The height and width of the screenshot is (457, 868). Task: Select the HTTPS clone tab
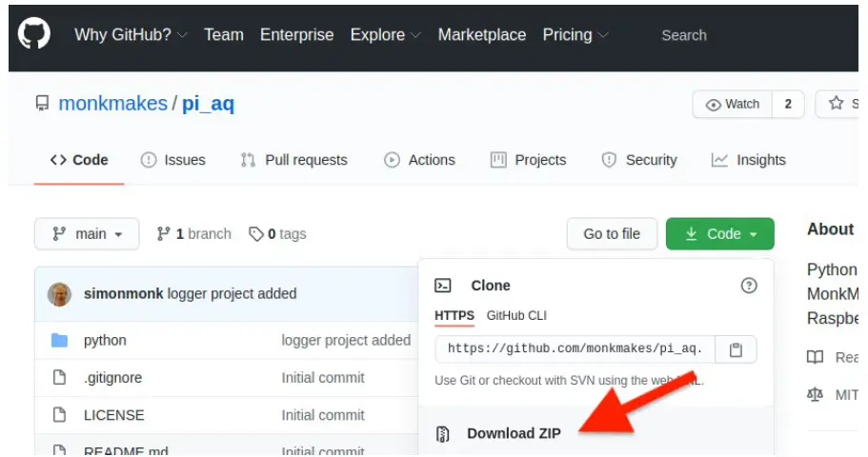(x=454, y=316)
